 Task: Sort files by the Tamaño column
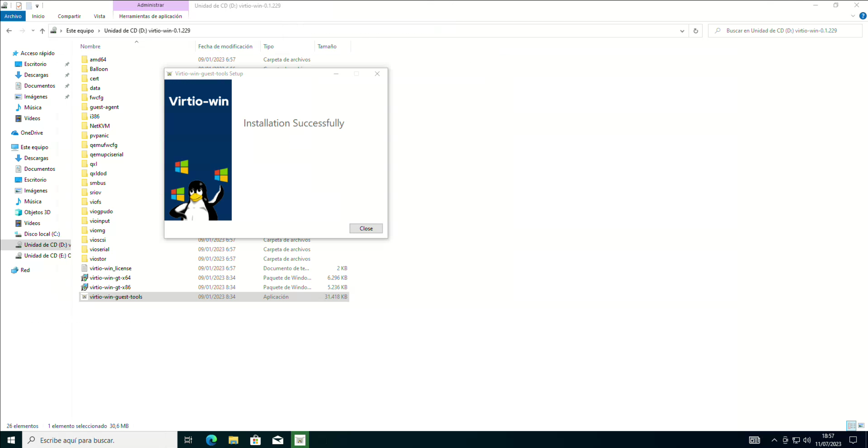point(327,46)
